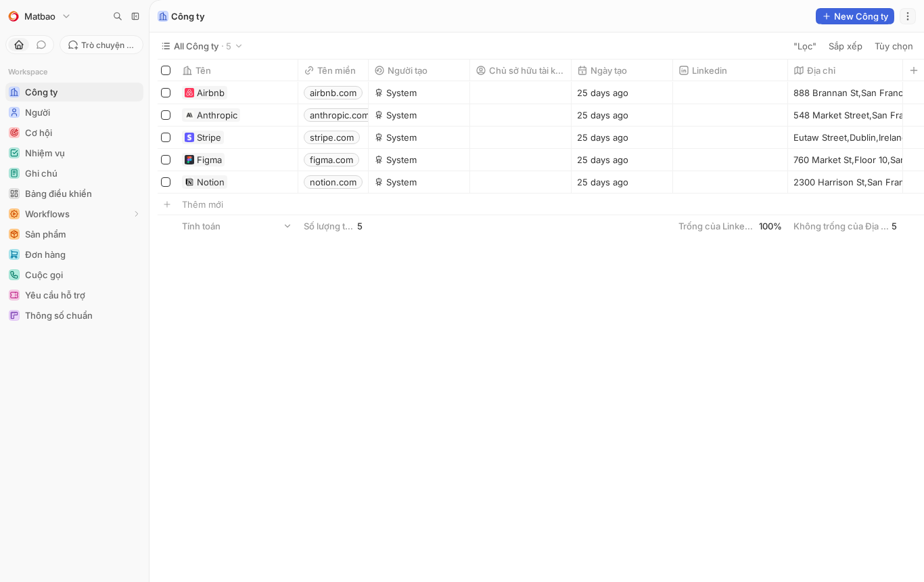Click the Chủ sở hữu tài khoản column header

point(521,70)
